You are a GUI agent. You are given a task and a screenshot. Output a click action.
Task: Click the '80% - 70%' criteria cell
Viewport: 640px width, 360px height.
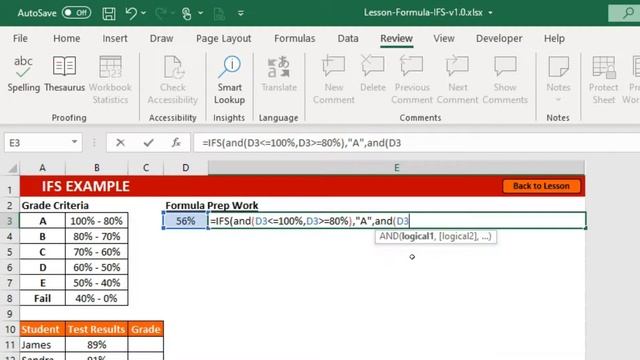click(97, 236)
